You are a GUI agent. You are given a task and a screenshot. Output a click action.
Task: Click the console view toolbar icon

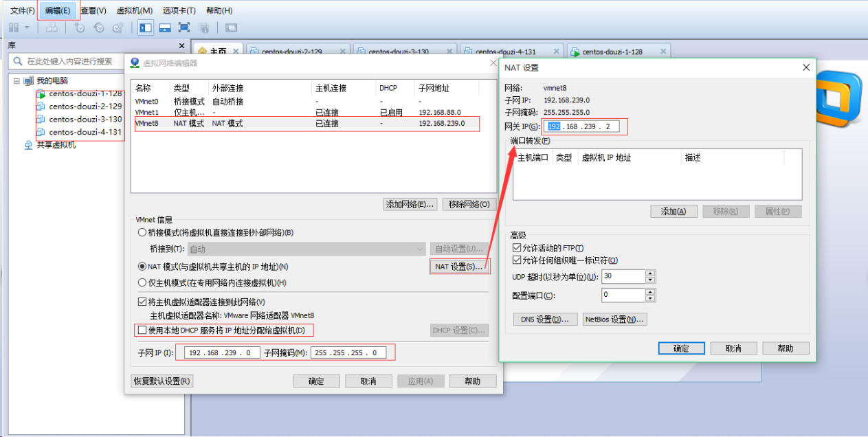coord(231,27)
